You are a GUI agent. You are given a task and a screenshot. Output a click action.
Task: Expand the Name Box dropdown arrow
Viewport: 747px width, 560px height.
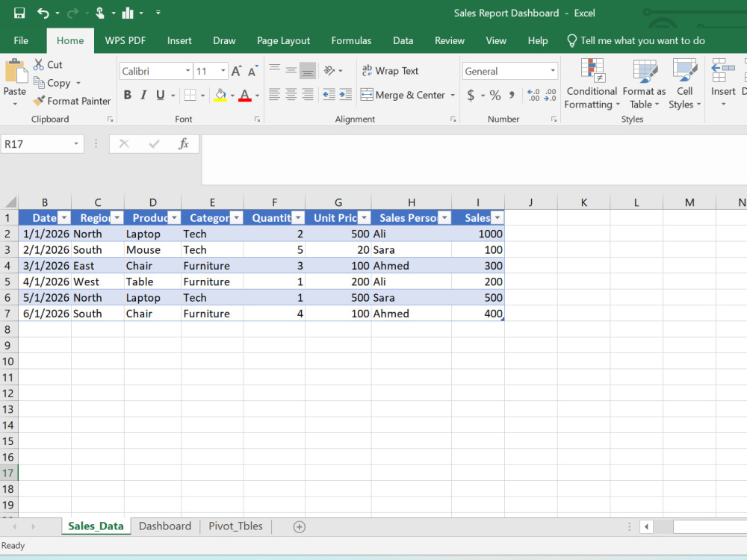pos(76,144)
